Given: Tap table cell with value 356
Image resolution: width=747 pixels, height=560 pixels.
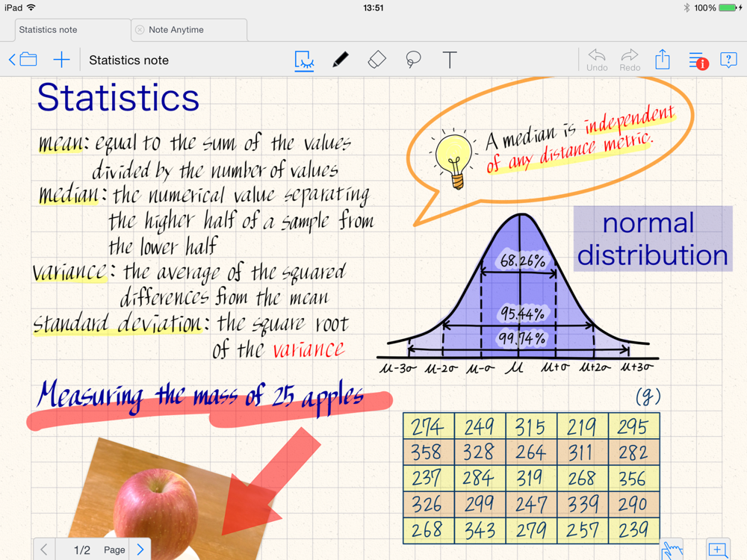Looking at the screenshot, I should coord(633,478).
